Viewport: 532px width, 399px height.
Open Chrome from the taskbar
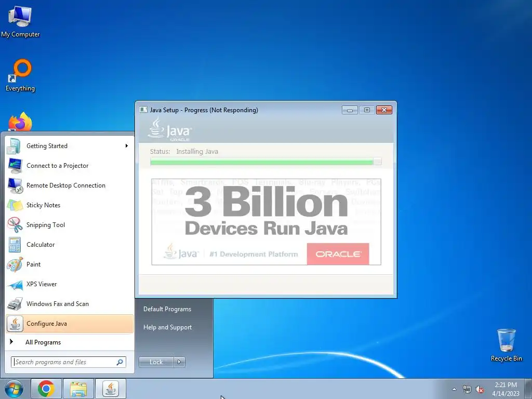[46, 389]
